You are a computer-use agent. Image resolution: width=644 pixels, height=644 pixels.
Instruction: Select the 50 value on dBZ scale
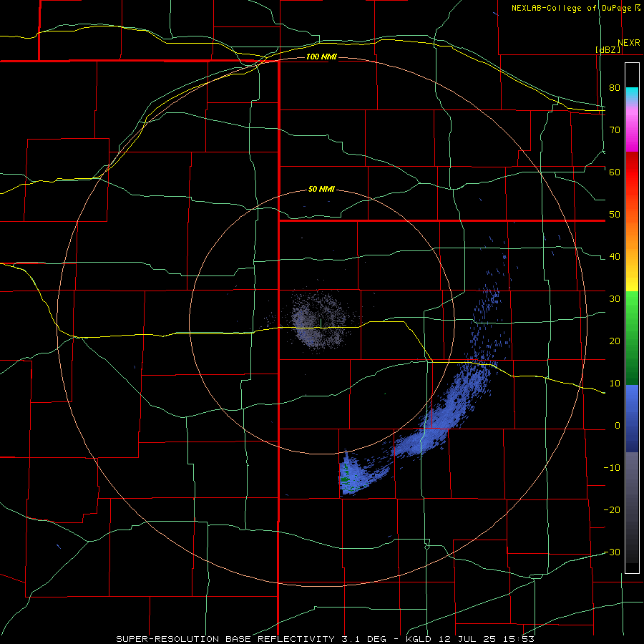[x=615, y=215]
